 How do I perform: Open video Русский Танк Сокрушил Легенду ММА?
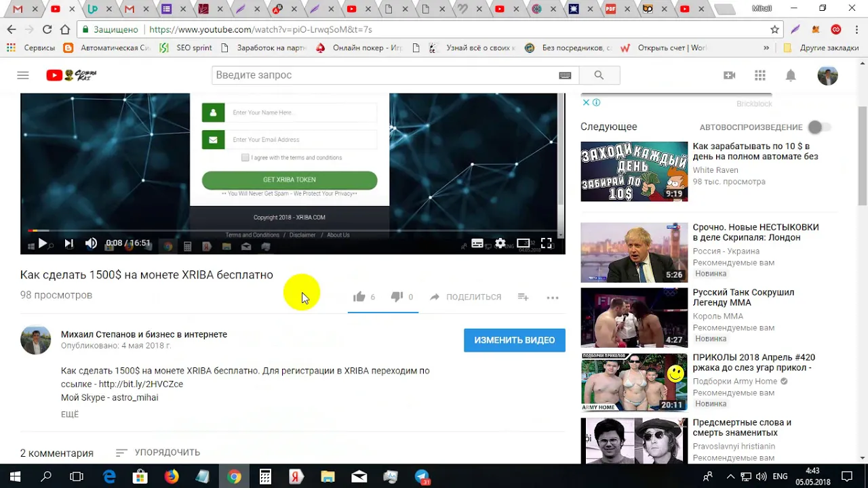click(x=743, y=298)
